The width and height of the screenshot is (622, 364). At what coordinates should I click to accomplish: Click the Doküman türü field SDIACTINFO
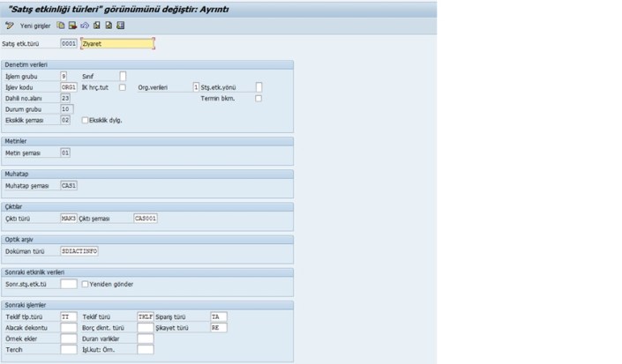point(79,251)
